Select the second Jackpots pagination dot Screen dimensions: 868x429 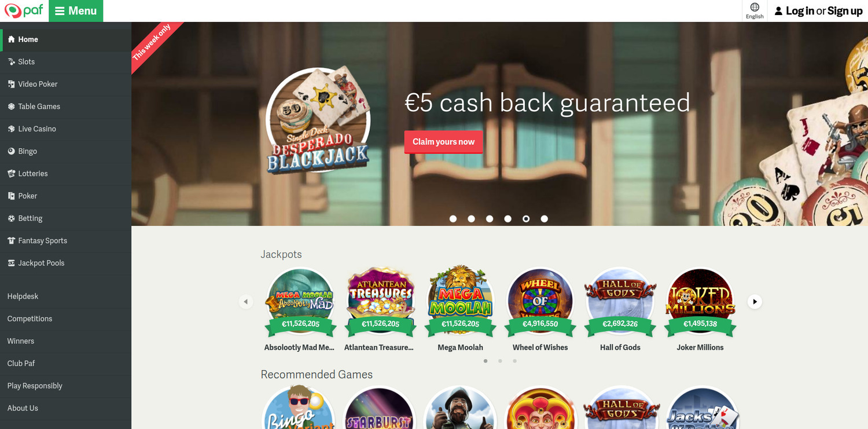(500, 361)
